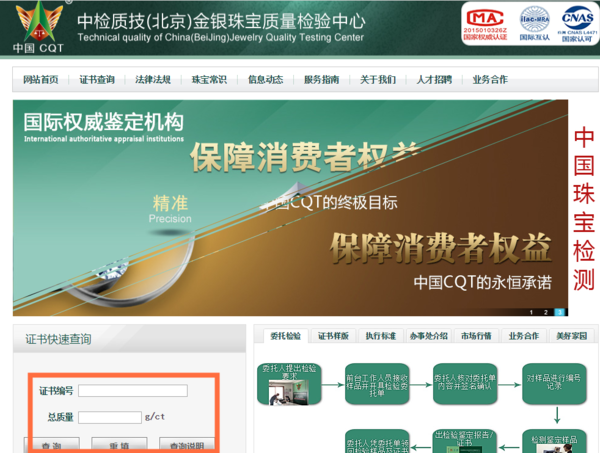
Task: Click the CNAS accreditation badge
Action: [x=577, y=24]
